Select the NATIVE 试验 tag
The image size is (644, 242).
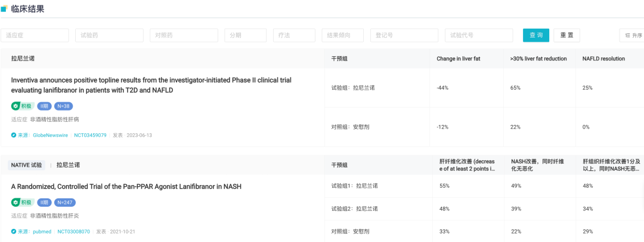pyautogui.click(x=27, y=165)
